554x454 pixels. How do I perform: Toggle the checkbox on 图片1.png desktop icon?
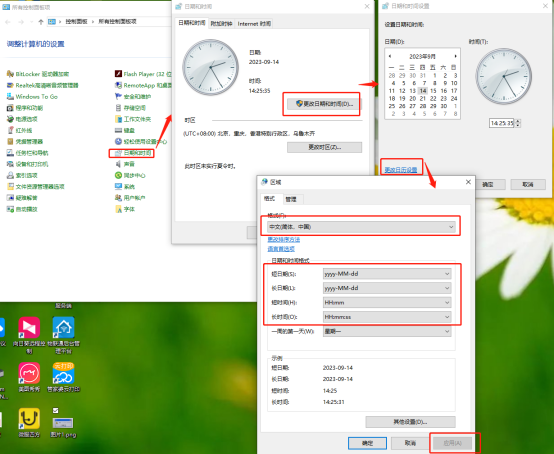pos(55,411)
